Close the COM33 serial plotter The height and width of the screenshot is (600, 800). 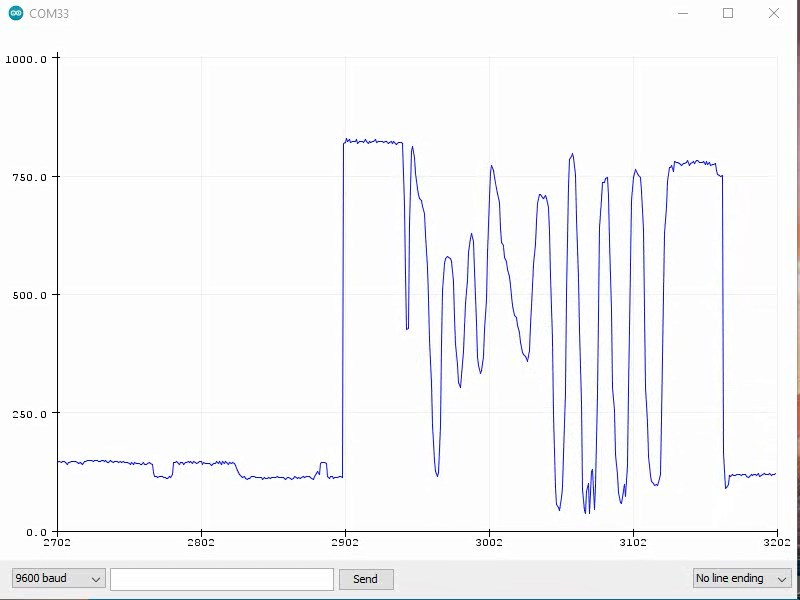pyautogui.click(x=773, y=14)
